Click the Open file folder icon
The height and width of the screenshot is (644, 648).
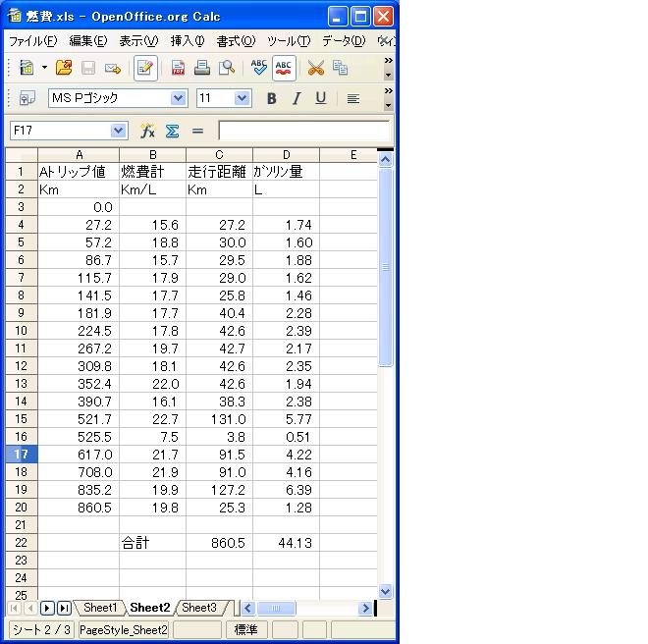tap(64, 68)
